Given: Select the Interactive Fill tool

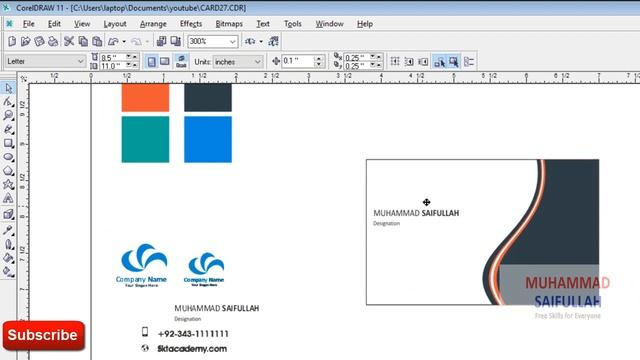Looking at the screenshot, I should click(8, 271).
